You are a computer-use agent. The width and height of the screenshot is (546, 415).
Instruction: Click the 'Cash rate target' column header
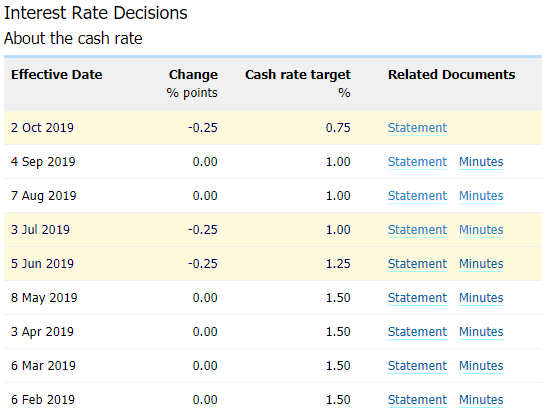pyautogui.click(x=298, y=75)
